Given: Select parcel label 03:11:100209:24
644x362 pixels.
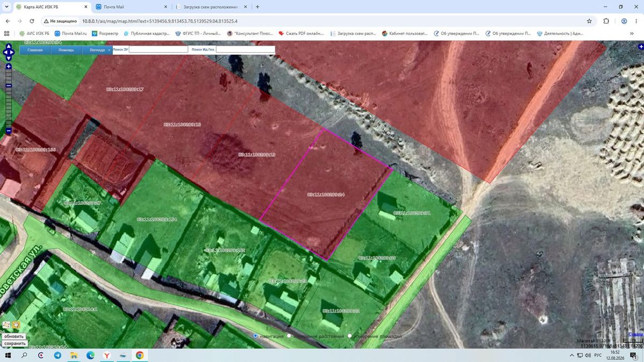Looking at the screenshot, I should tap(326, 195).
